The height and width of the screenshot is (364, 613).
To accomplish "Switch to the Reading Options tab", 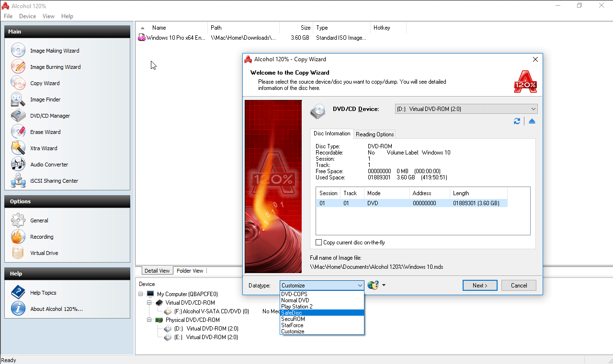I will 375,134.
